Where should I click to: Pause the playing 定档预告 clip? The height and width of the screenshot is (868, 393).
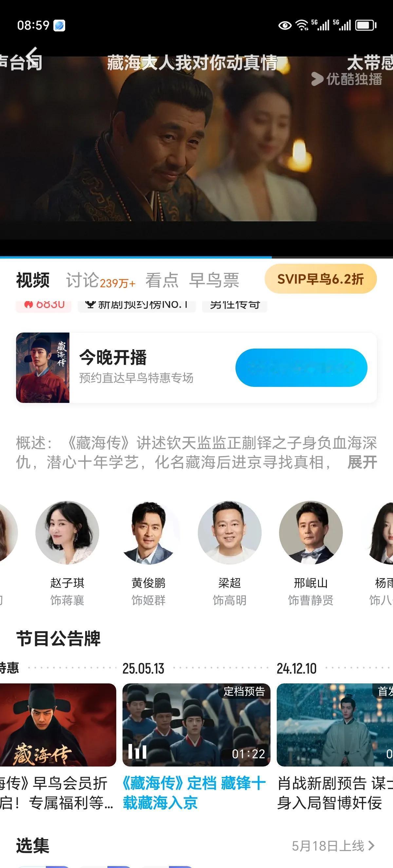[x=137, y=751]
